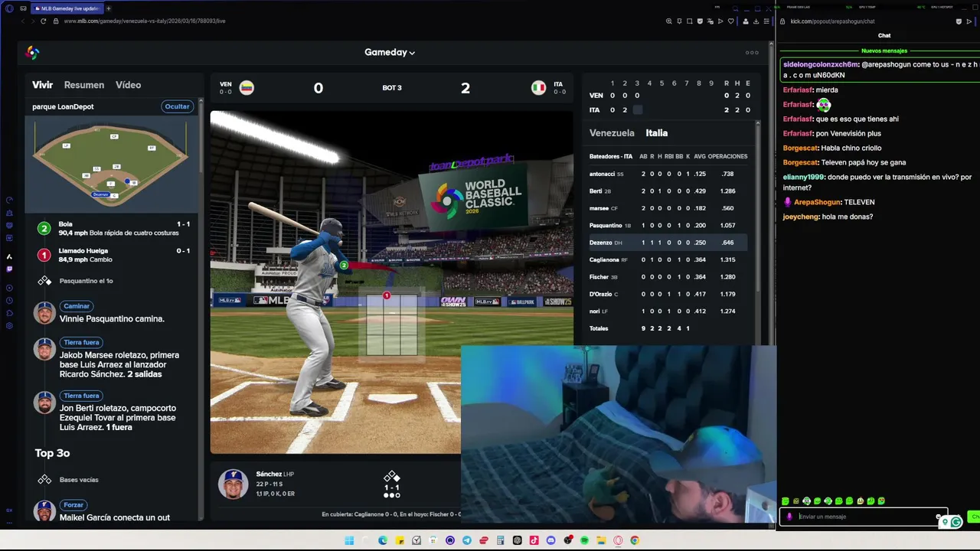
Task: Select the highlighted Dezenzo DH row
Action: [x=668, y=243]
